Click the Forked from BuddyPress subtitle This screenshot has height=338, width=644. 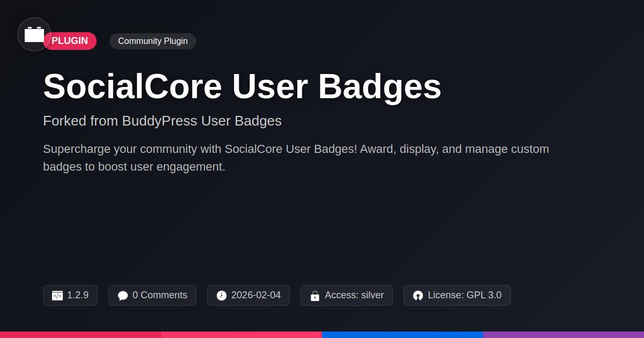(162, 121)
